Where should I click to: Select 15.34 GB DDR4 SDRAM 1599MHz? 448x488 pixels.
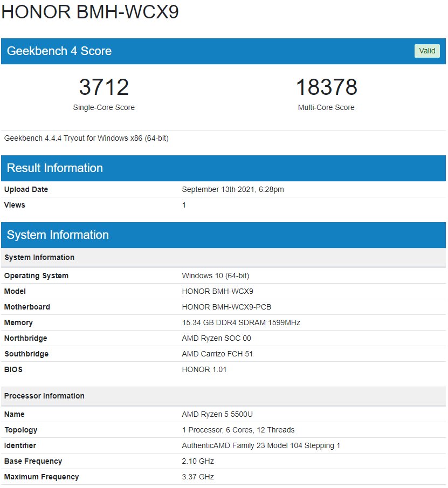coord(241,322)
